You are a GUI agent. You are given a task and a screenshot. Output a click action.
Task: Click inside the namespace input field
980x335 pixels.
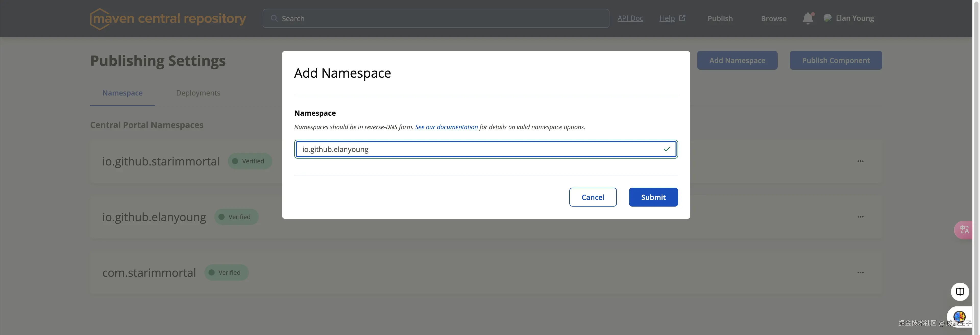457,149
